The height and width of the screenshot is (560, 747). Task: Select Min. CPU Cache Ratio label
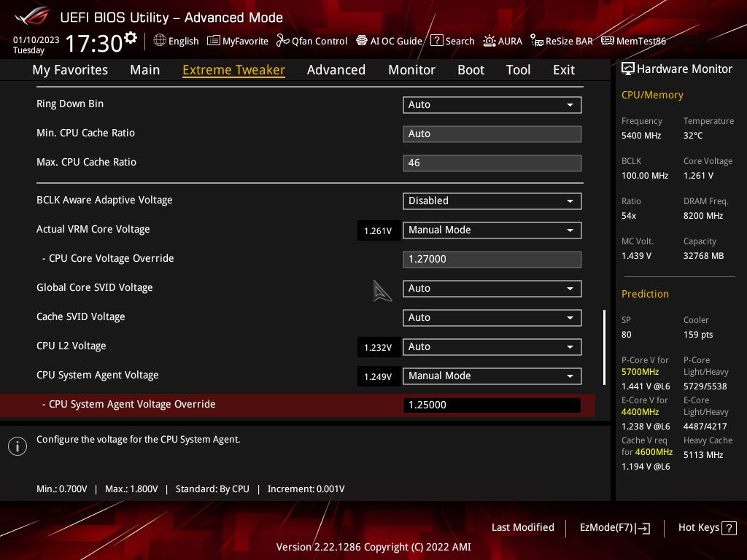point(86,133)
